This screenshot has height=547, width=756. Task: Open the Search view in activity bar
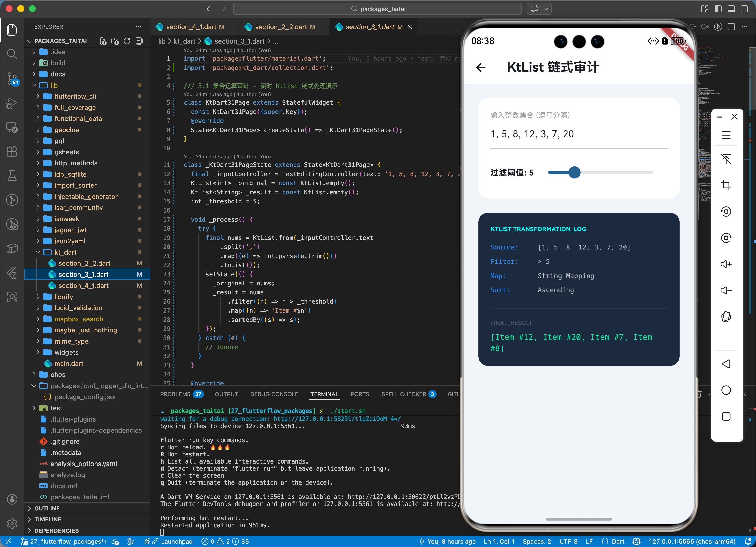(x=12, y=54)
